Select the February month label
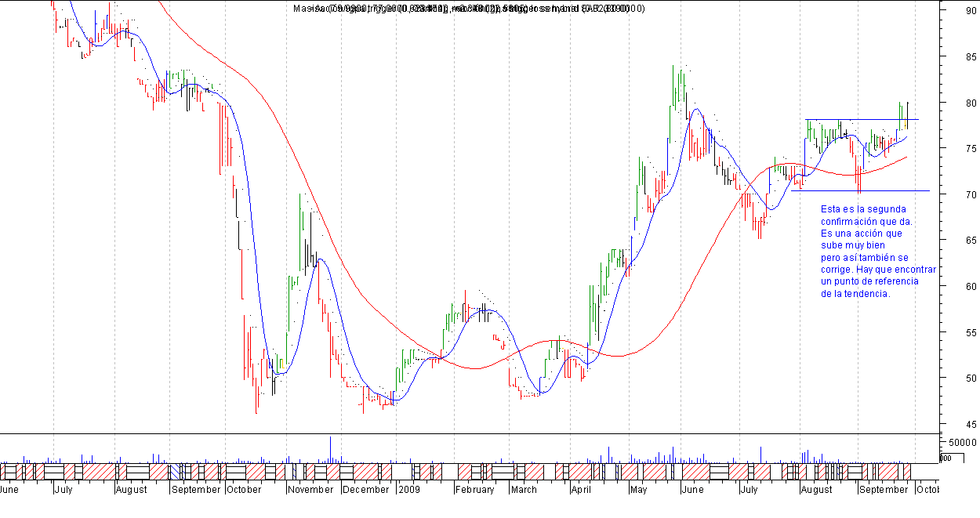The image size is (980, 518). (475, 490)
